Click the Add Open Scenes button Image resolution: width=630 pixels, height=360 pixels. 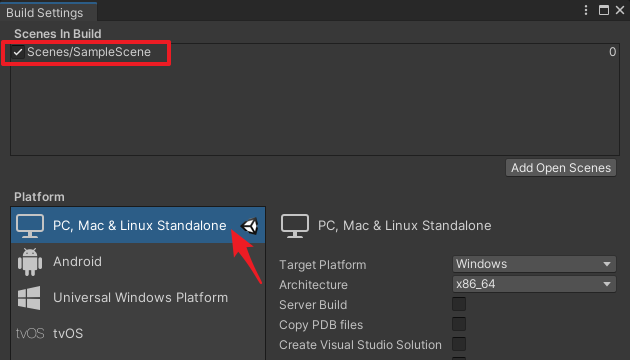point(561,168)
